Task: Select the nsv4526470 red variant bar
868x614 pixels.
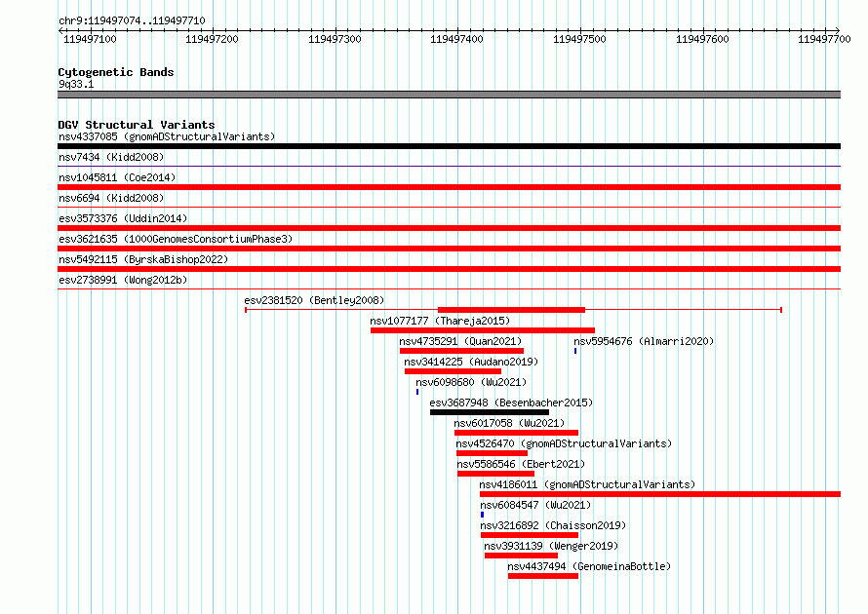Action: (493, 453)
